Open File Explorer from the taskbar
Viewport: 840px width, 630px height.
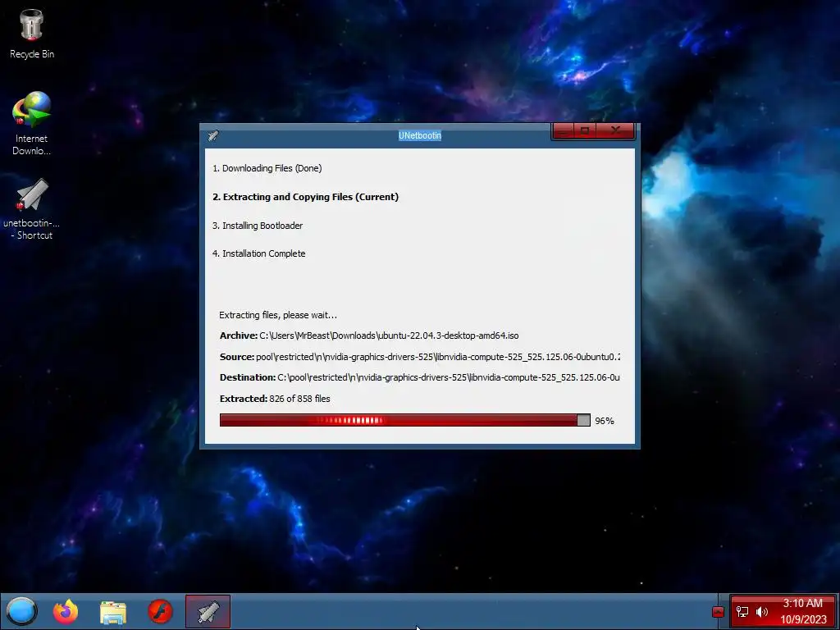(113, 612)
